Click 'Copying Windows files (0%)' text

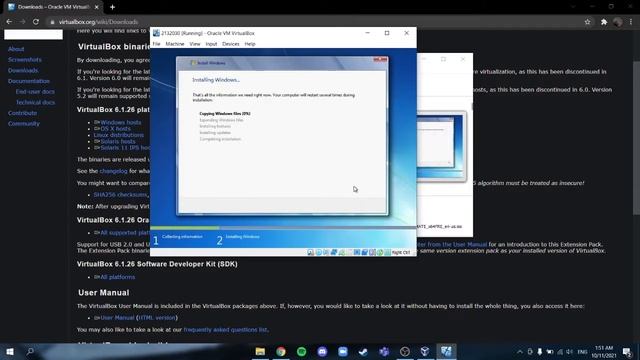(x=225, y=113)
